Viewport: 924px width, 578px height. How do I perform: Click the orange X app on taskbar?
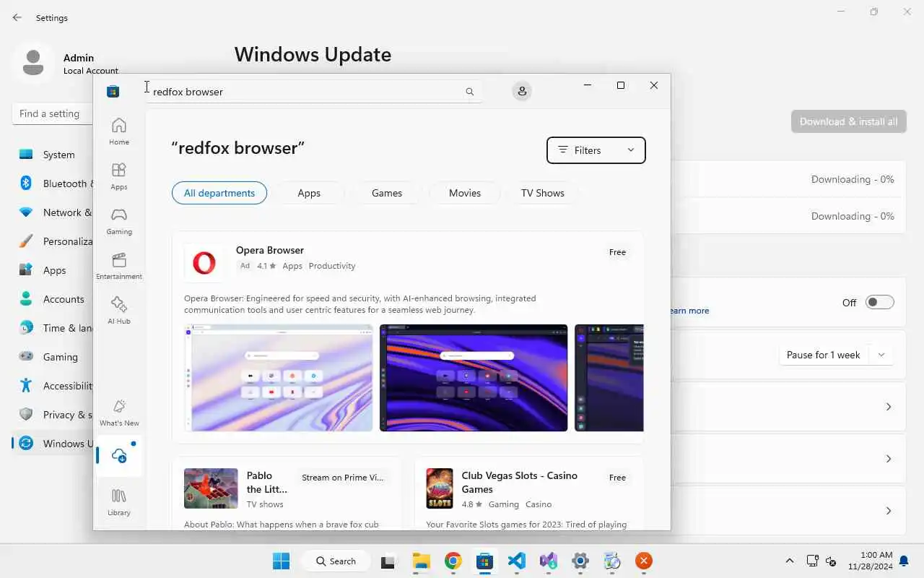click(x=643, y=561)
